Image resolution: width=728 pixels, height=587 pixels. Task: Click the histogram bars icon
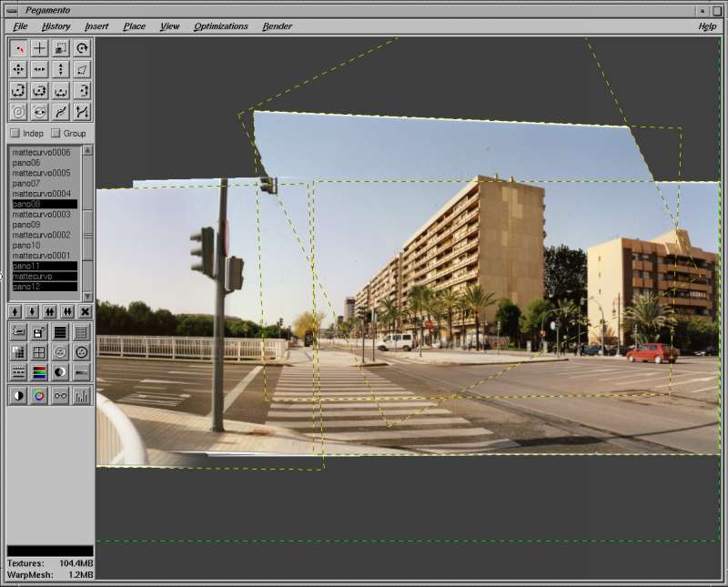(x=82, y=396)
